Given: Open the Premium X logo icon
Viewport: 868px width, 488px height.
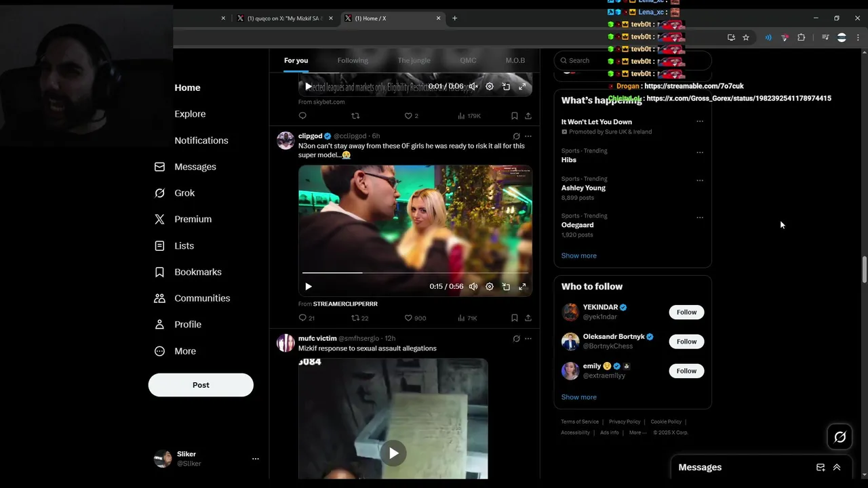Looking at the screenshot, I should pyautogui.click(x=159, y=219).
